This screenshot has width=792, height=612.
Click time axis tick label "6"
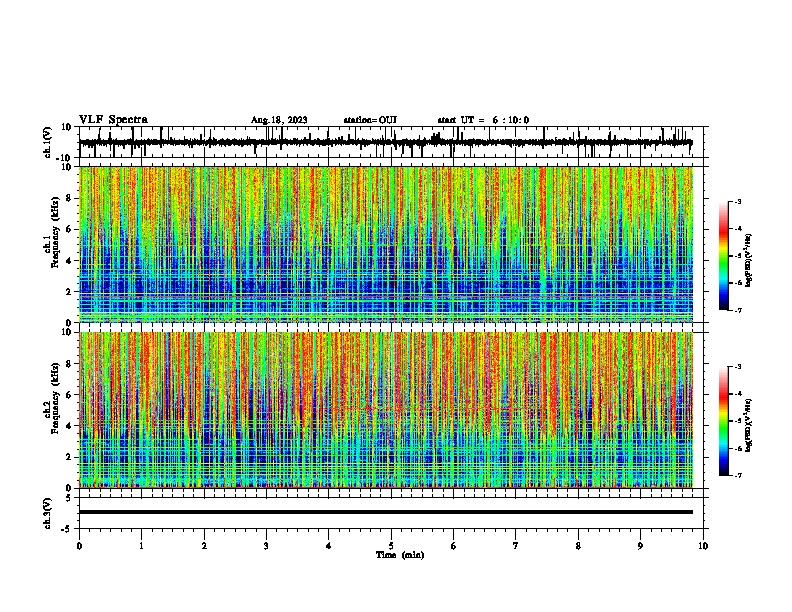454,546
